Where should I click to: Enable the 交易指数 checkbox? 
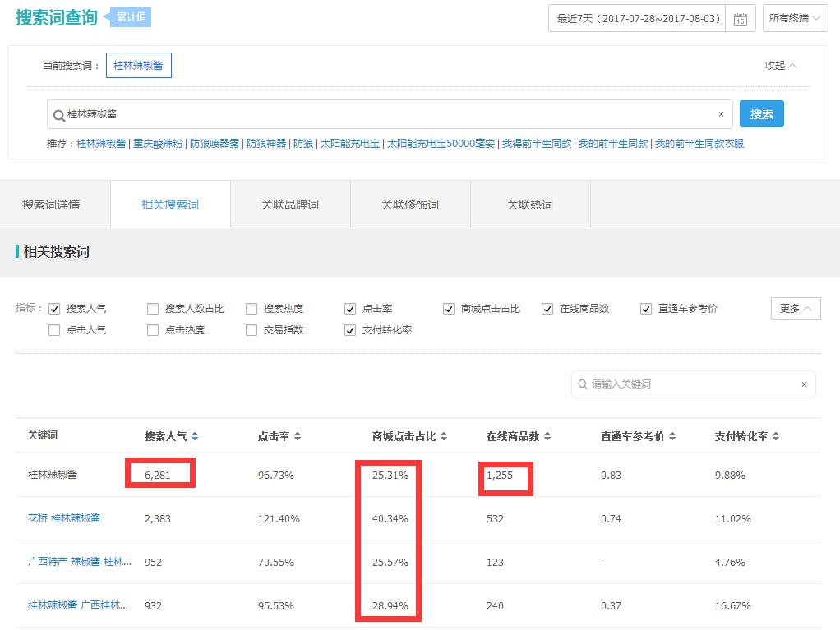(x=251, y=331)
